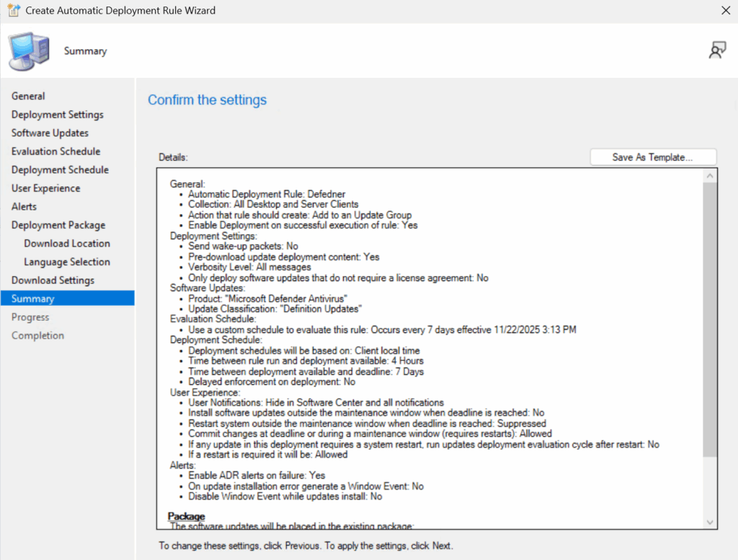Click the details scrollbar up arrow
Image resolution: width=738 pixels, height=560 pixels.
710,177
